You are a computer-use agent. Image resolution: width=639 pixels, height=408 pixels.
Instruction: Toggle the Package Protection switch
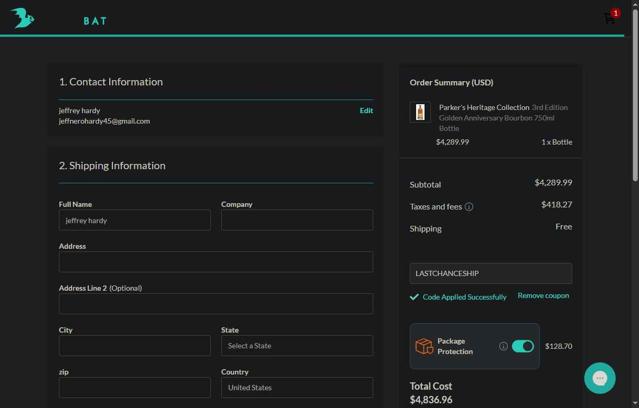pos(523,346)
